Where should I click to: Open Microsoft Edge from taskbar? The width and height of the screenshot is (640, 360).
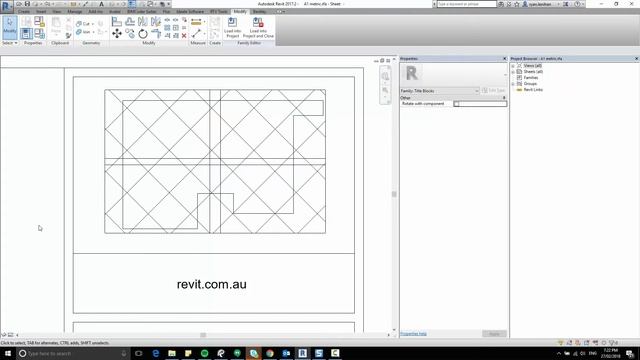coord(156,353)
